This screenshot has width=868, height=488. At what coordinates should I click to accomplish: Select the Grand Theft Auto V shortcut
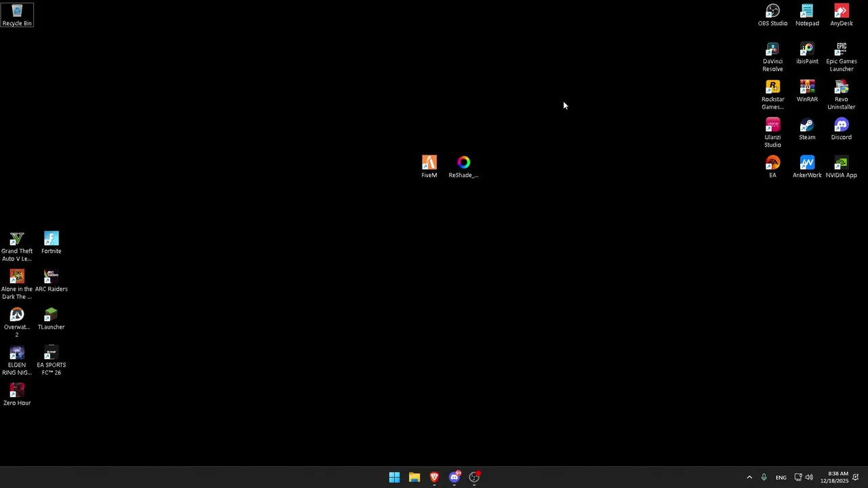(x=17, y=247)
